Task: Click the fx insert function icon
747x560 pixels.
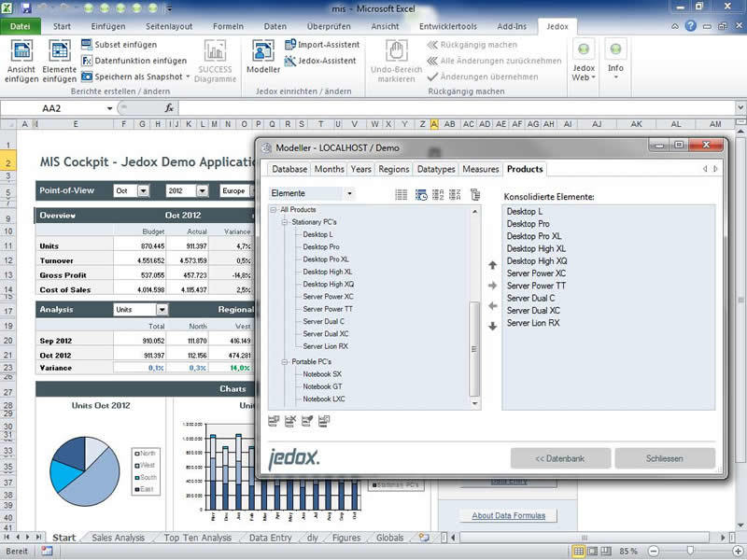Action: pyautogui.click(x=169, y=108)
